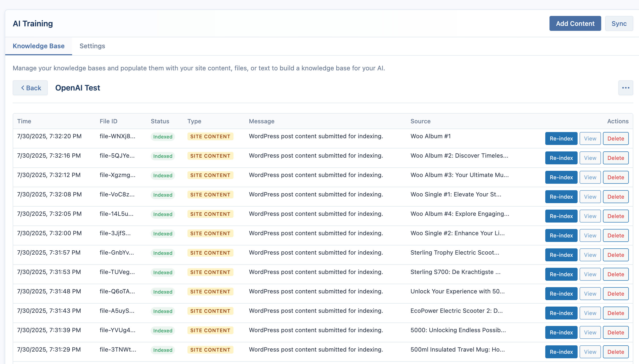Click timestamp 7/30/2025, 7:31:48 PM
The width and height of the screenshot is (639, 364).
(x=49, y=291)
